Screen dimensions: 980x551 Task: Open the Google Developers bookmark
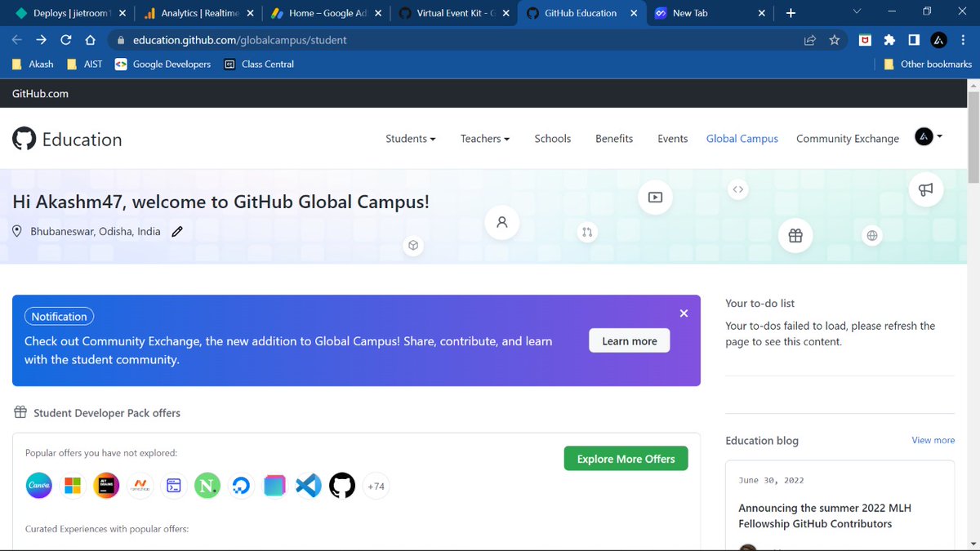(163, 64)
